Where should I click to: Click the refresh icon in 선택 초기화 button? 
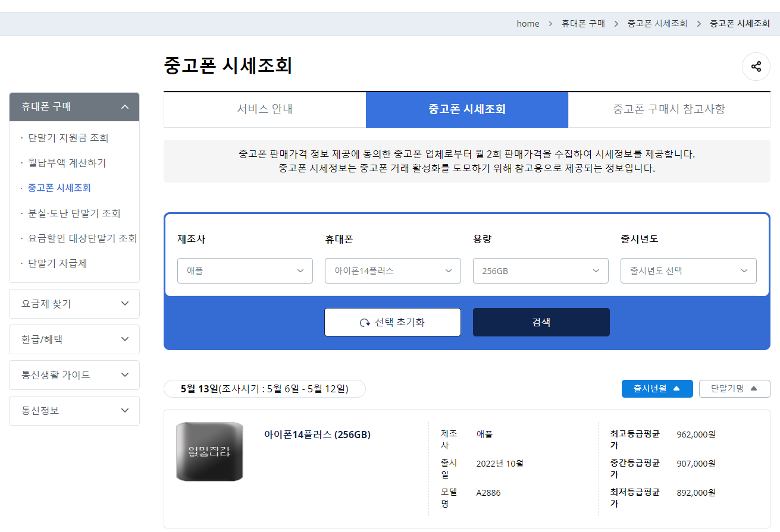[x=365, y=323]
